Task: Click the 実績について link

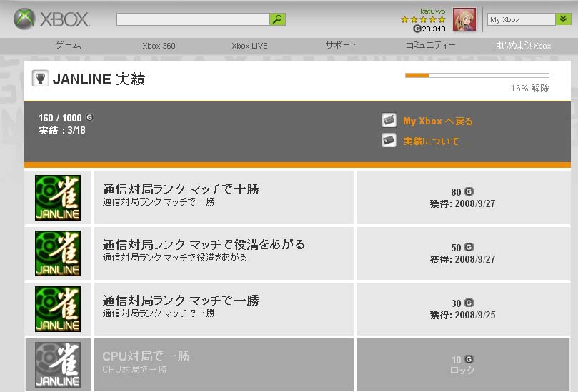Action: 431,141
